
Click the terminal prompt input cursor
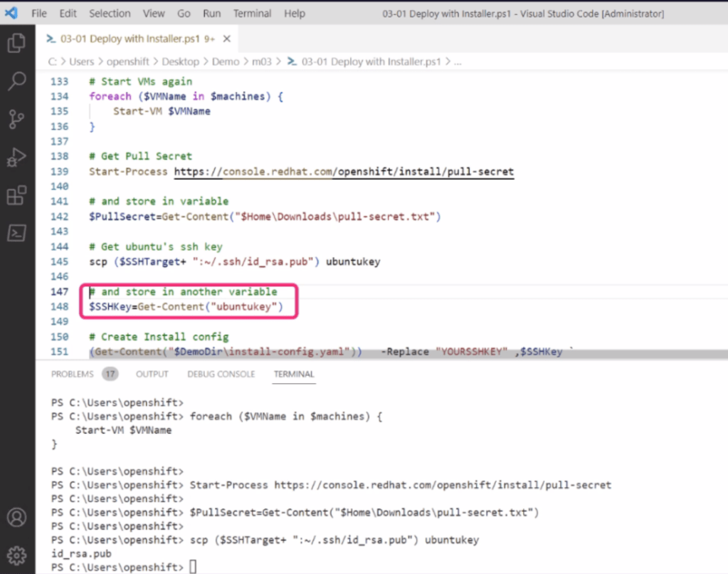click(193, 567)
